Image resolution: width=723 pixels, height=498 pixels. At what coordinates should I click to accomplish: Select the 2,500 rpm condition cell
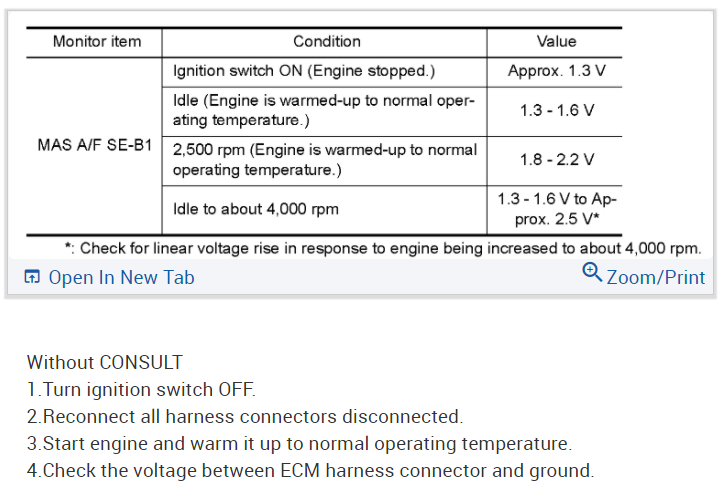(x=325, y=160)
